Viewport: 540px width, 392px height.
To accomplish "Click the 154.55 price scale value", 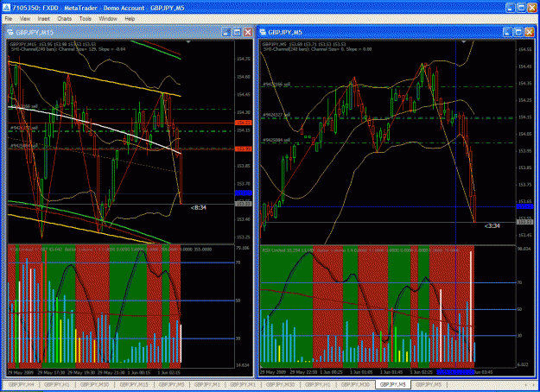I will click(x=524, y=49).
